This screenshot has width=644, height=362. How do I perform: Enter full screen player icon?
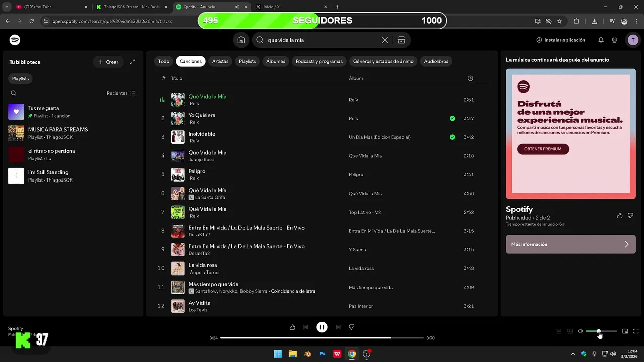point(636,331)
